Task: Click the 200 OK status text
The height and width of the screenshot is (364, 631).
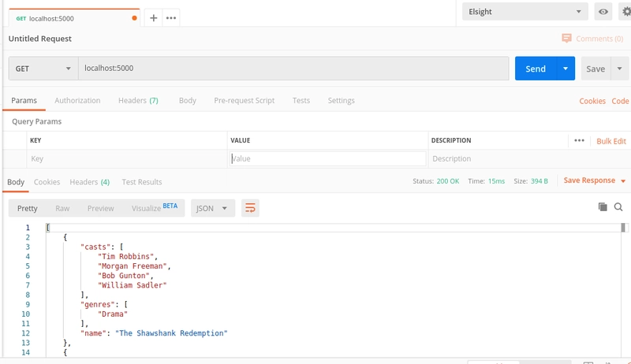Action: [447, 181]
